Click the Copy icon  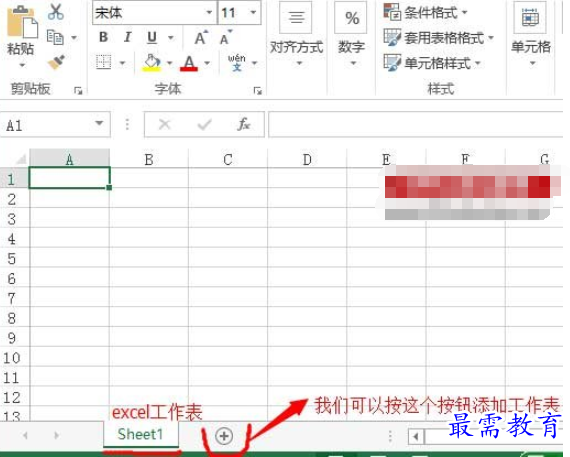point(55,37)
